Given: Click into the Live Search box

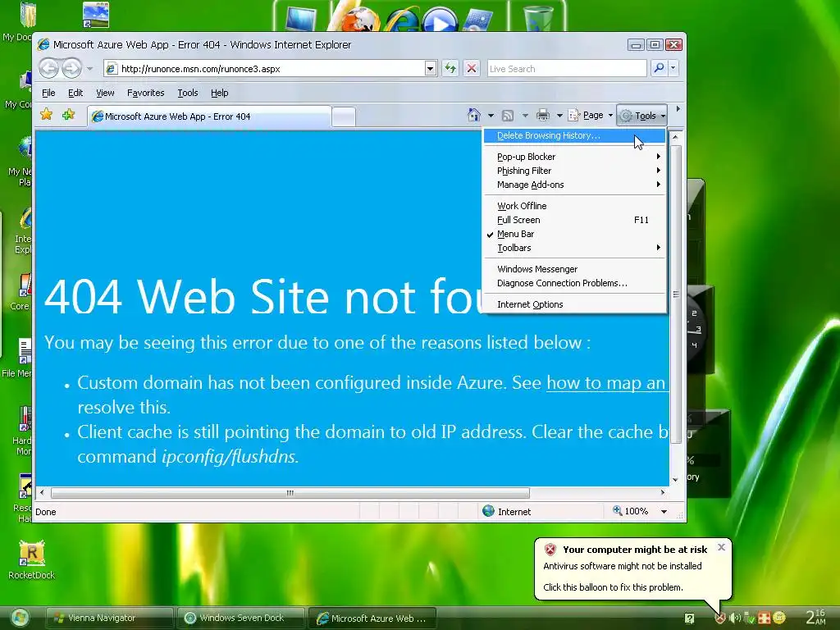Looking at the screenshot, I should point(567,69).
